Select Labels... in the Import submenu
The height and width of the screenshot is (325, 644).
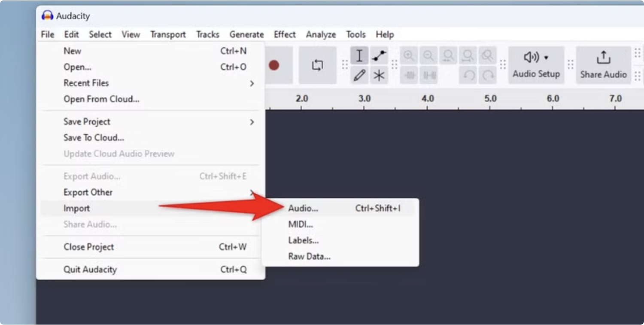340,241
